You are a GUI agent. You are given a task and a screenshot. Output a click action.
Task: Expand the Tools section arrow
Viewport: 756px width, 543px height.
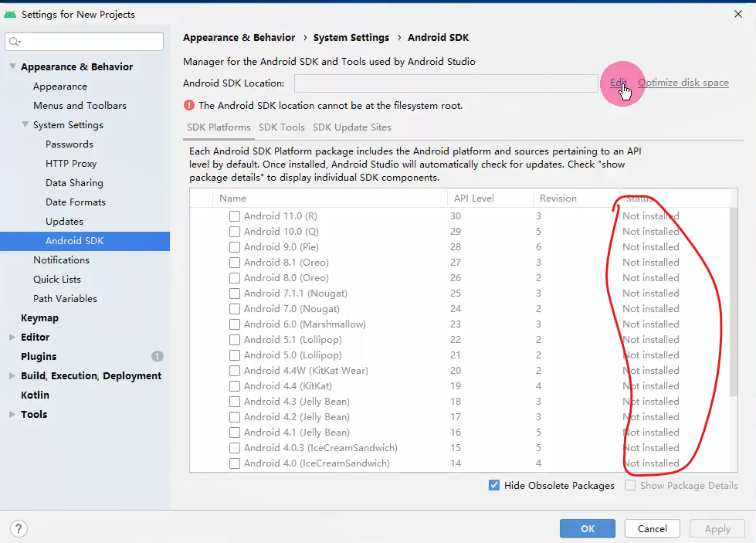[12, 414]
